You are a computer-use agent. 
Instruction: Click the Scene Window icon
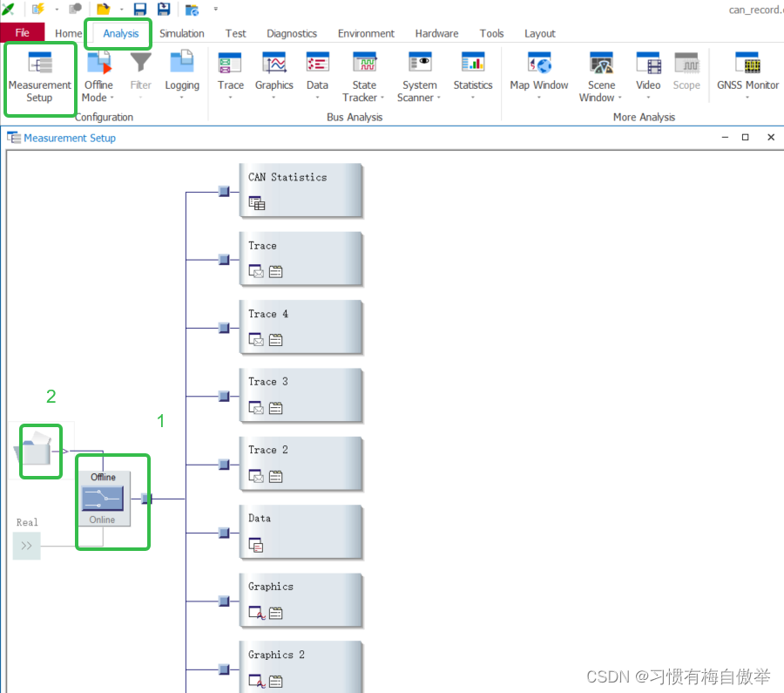coord(601,63)
